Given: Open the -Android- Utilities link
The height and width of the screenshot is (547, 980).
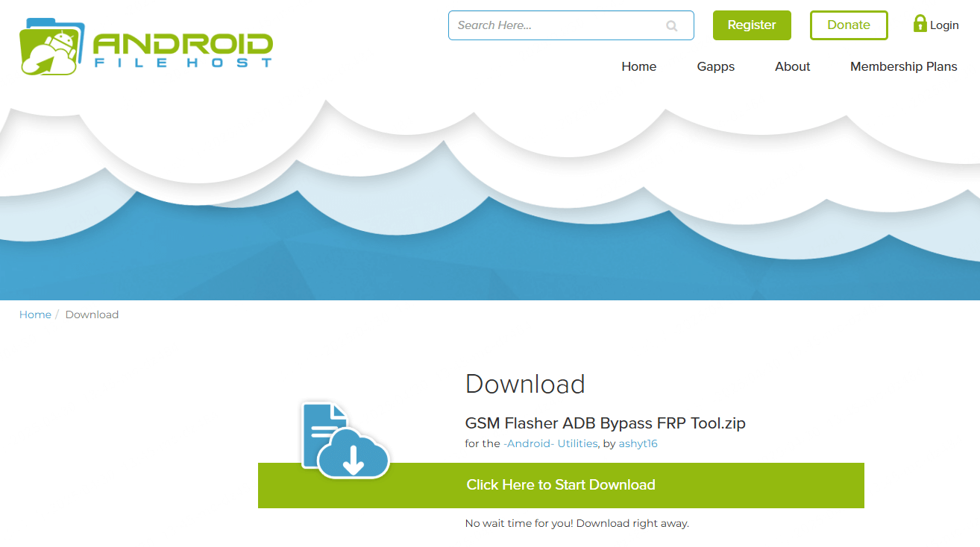Looking at the screenshot, I should pos(550,443).
